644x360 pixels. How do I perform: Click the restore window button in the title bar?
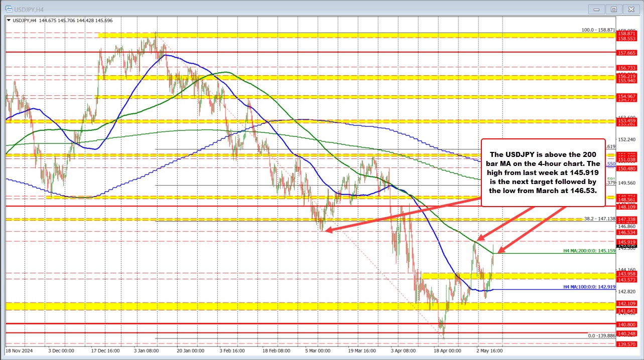(614, 9)
